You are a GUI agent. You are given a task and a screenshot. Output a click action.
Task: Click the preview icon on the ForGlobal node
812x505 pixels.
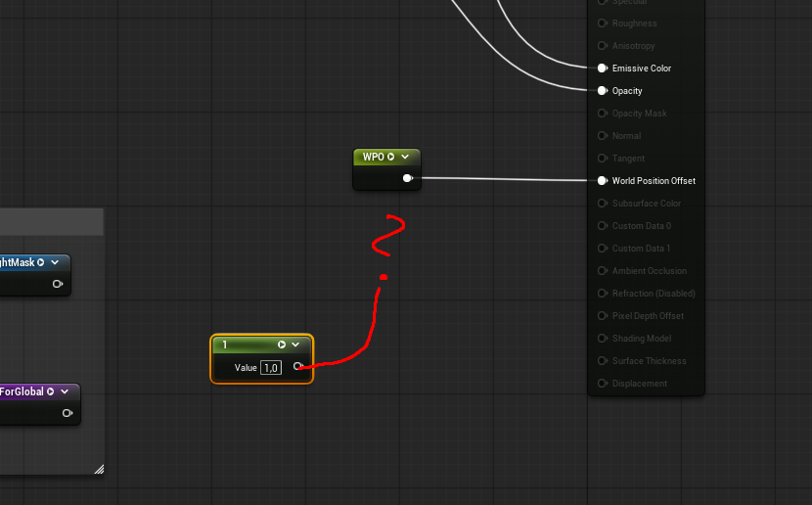[x=50, y=391]
